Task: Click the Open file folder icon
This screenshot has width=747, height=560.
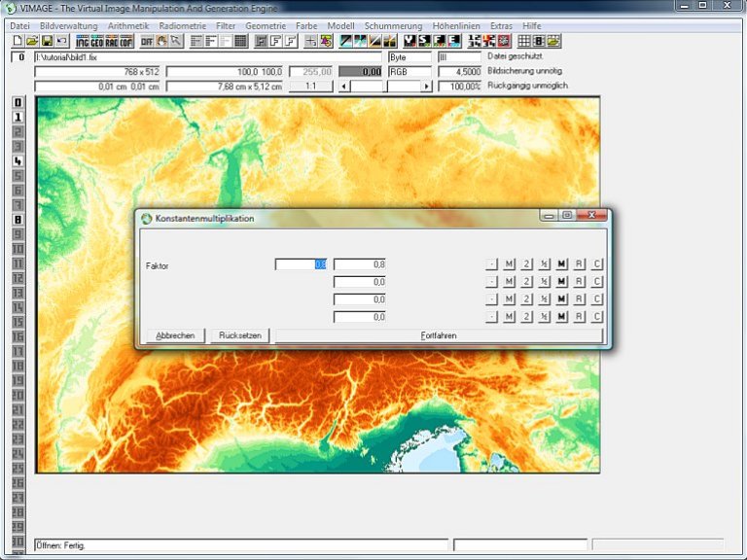Action: (32, 41)
